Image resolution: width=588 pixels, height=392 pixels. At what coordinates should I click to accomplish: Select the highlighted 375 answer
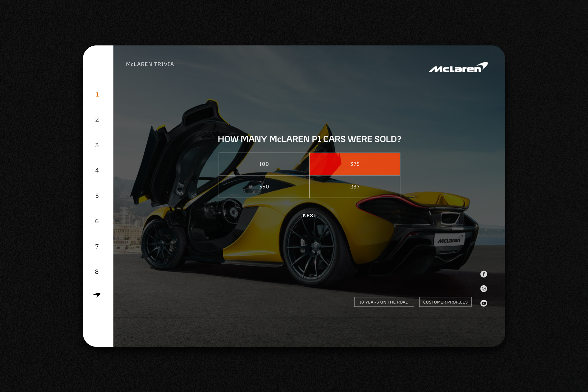[355, 164]
